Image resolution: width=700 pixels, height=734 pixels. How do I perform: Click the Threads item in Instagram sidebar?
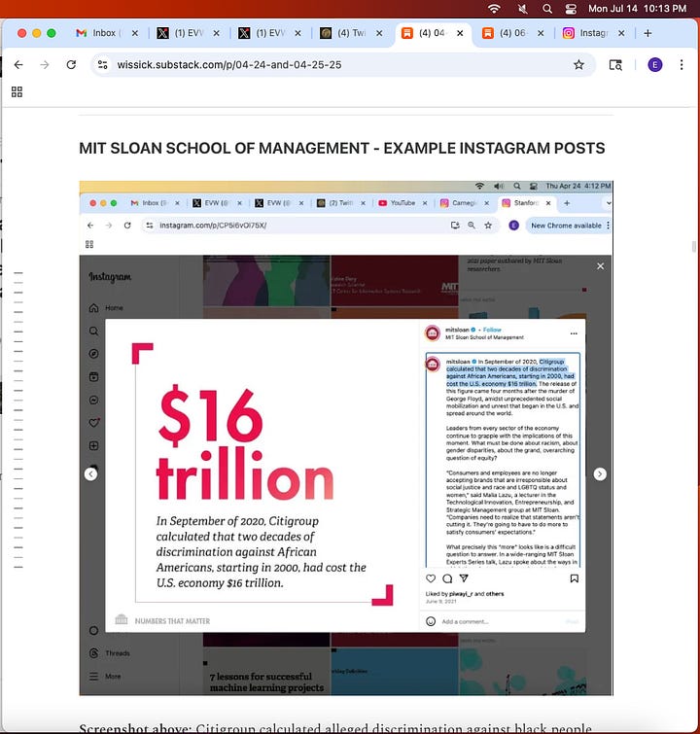[x=110, y=653]
